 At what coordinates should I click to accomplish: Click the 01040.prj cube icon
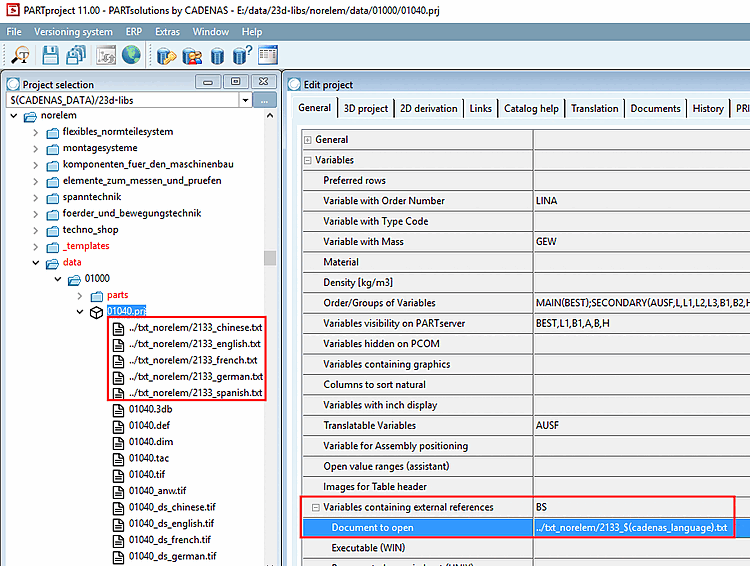point(97,312)
